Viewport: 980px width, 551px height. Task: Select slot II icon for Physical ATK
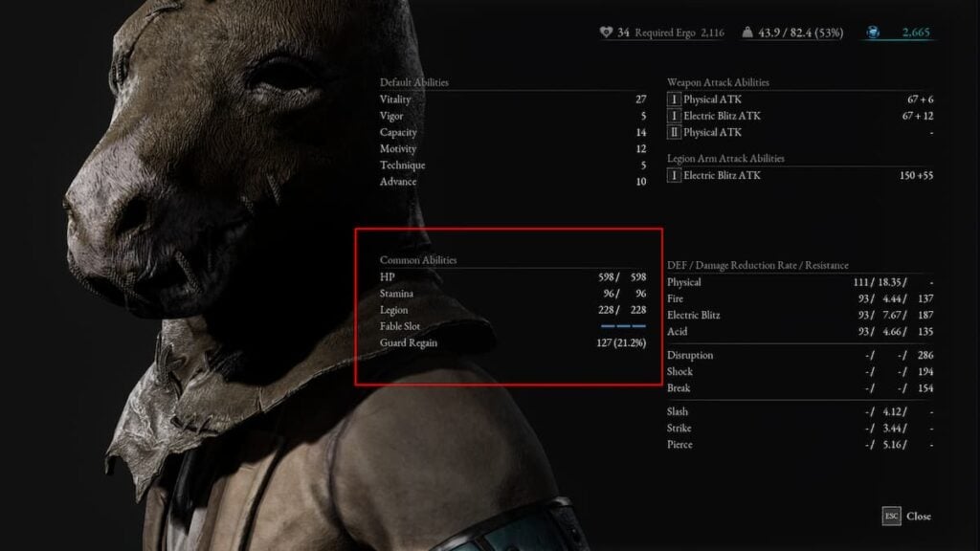point(674,132)
